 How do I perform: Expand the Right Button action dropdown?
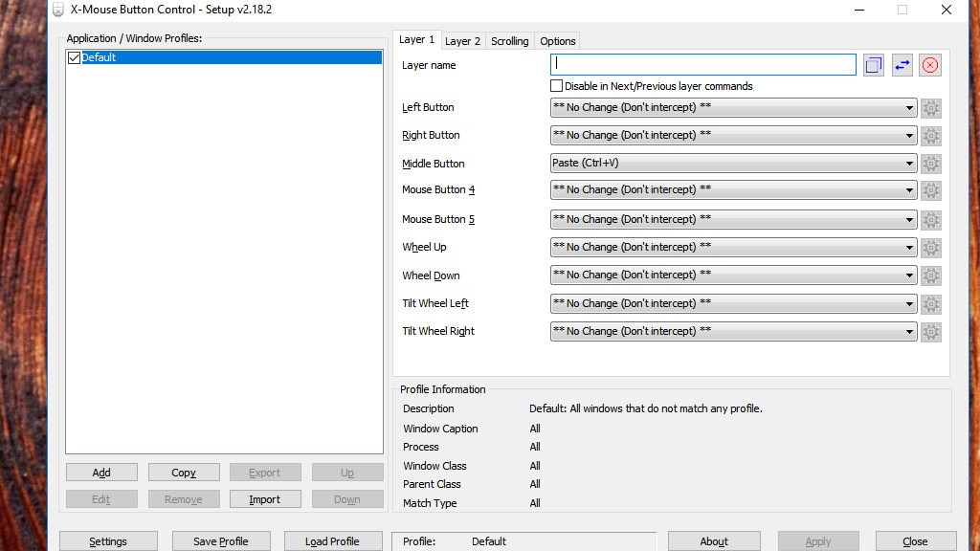click(733, 135)
